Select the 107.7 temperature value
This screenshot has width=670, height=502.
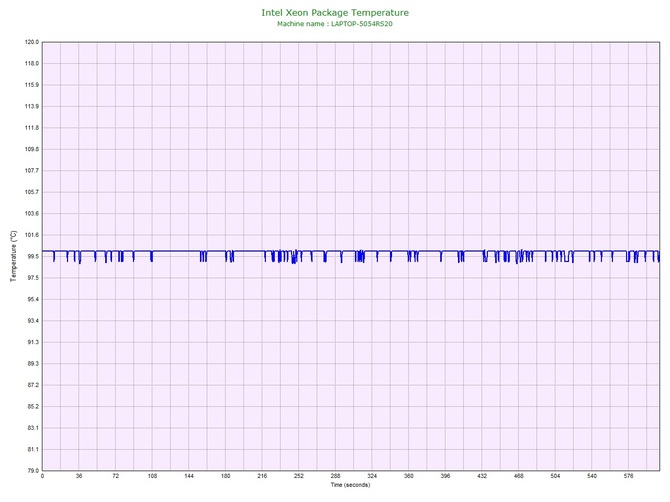click(x=32, y=170)
